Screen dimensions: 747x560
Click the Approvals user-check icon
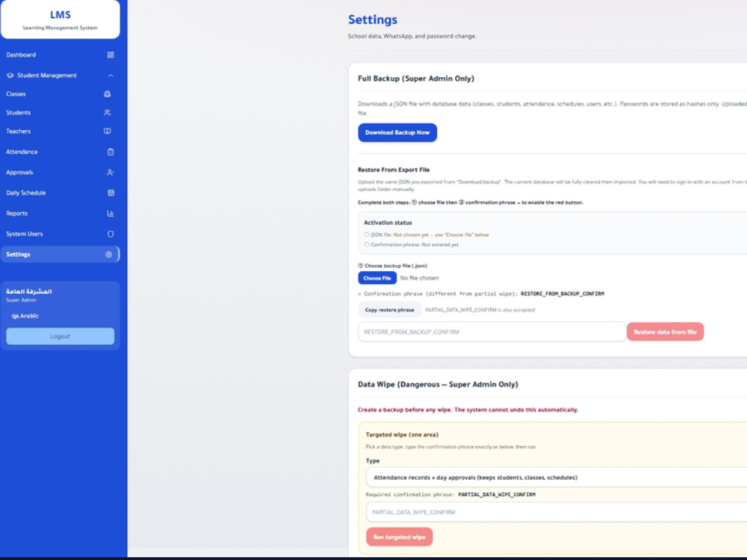[111, 172]
